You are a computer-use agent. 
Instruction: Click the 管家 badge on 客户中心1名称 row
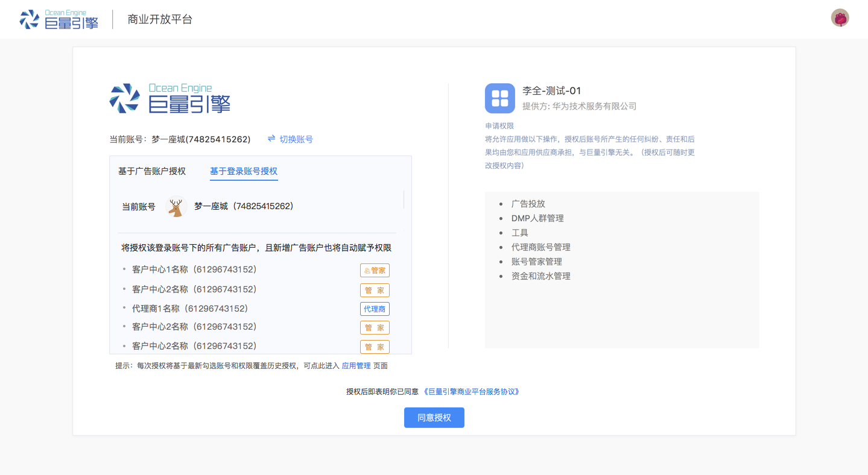pyautogui.click(x=375, y=271)
